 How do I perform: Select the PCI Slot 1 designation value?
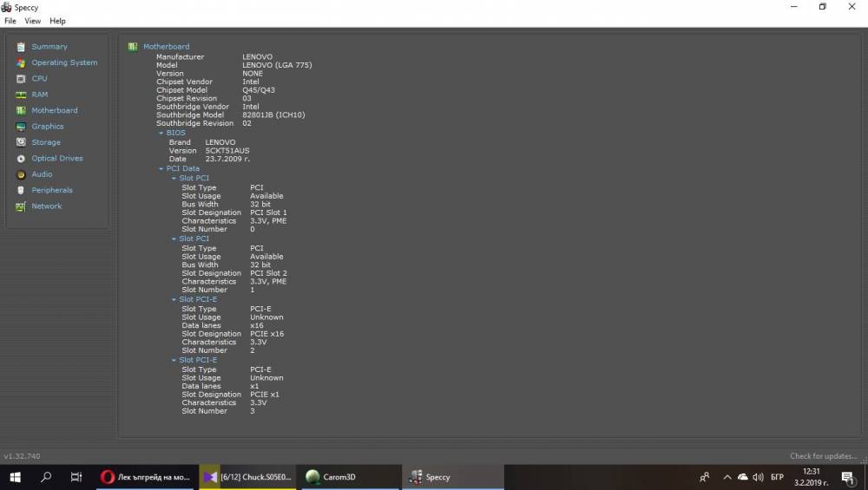pyautogui.click(x=268, y=213)
